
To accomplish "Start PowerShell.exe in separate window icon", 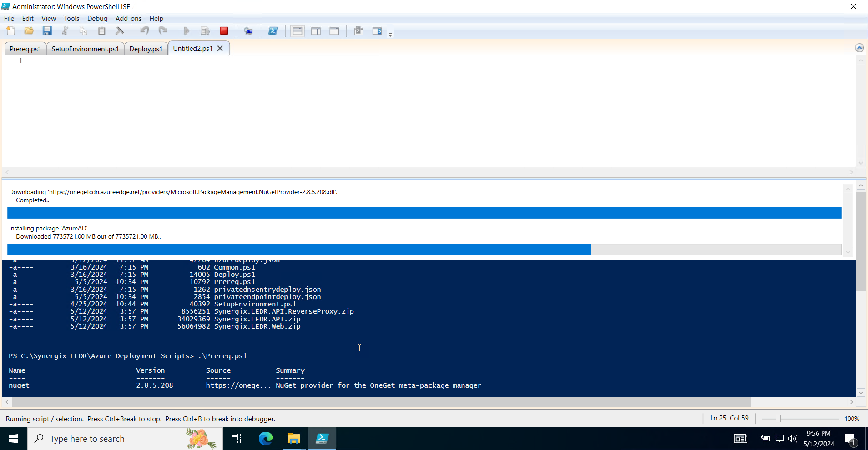I will coord(273,31).
